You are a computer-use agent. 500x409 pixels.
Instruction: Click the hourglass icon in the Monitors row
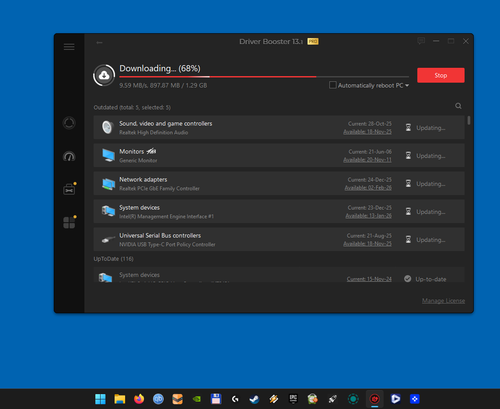408,155
